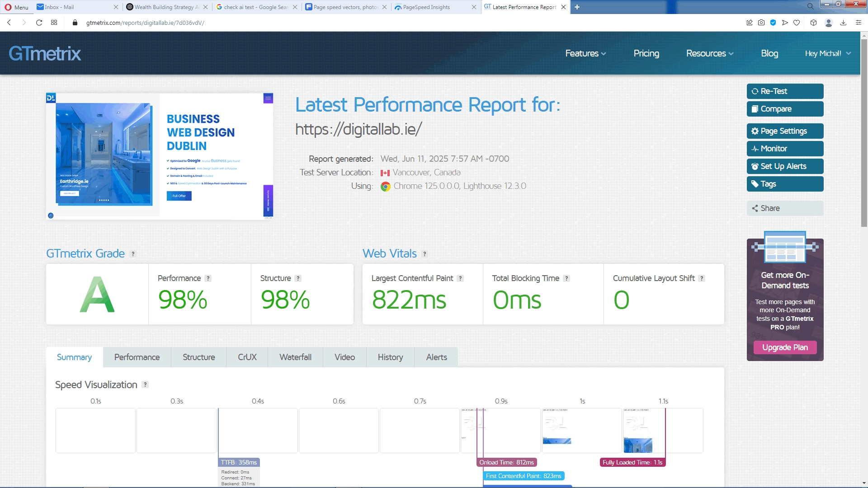868x488 pixels.
Task: Switch to the Summary tab
Action: (74, 357)
